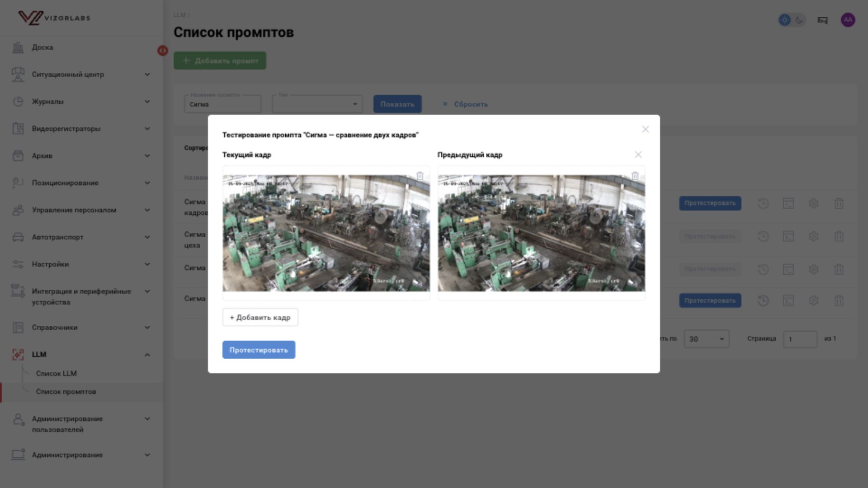Open the user avatar menu
868x488 pixels.
(848, 20)
